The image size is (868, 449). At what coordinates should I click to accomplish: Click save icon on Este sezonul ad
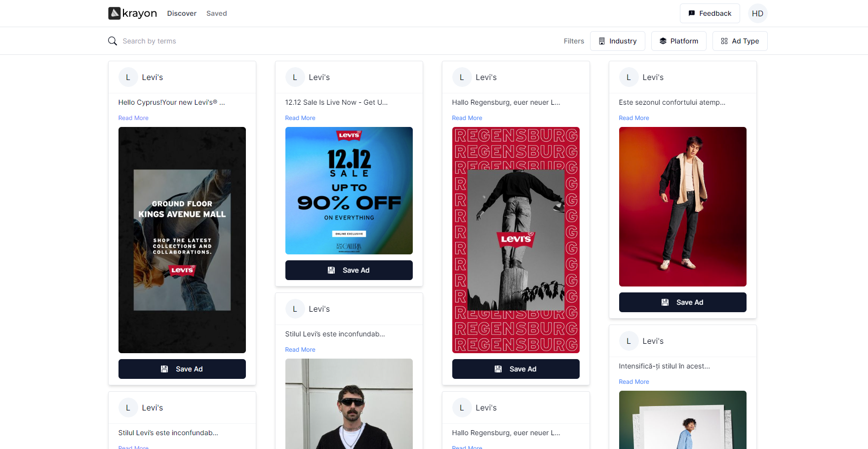coord(665,302)
